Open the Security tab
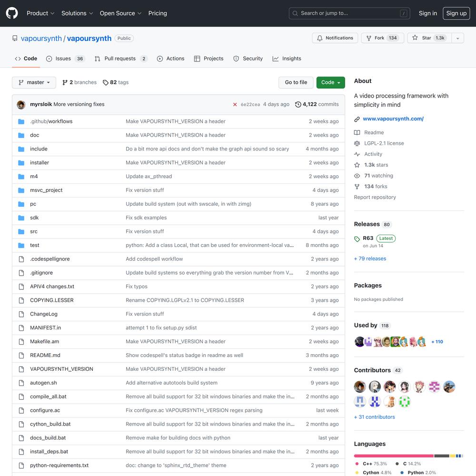Viewport: 476px width, 476px height. [x=248, y=59]
